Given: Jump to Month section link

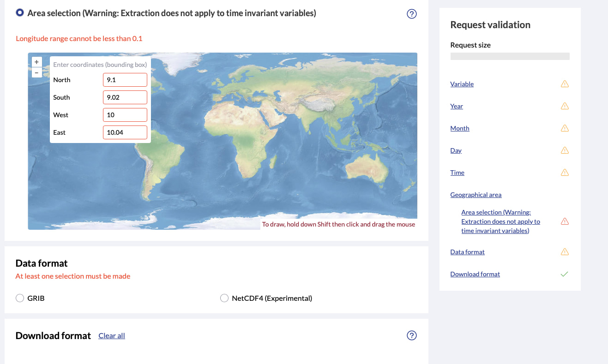Looking at the screenshot, I should click(x=460, y=128).
